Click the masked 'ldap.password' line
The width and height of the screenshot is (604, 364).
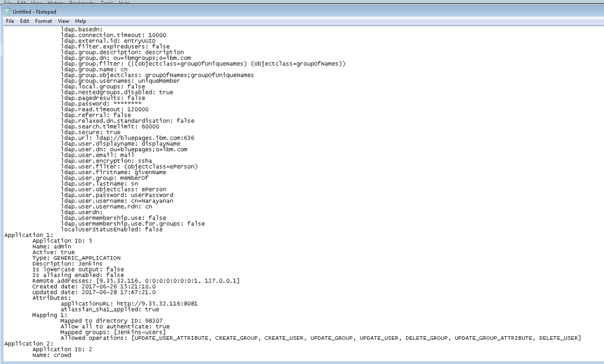[101, 104]
